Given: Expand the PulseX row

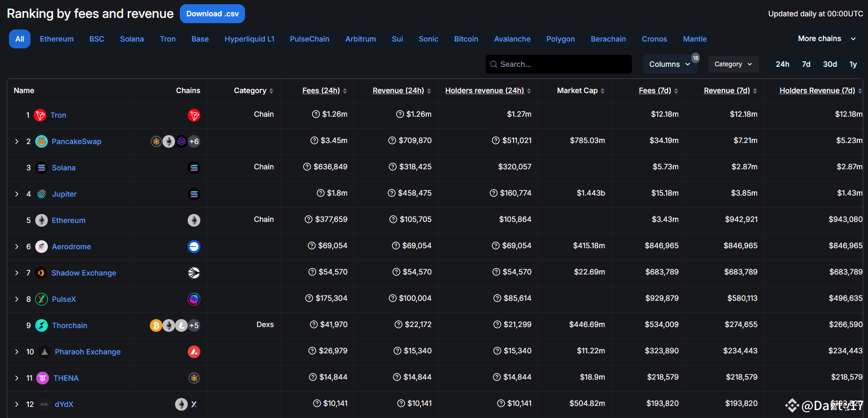Looking at the screenshot, I should pyautogui.click(x=17, y=299).
